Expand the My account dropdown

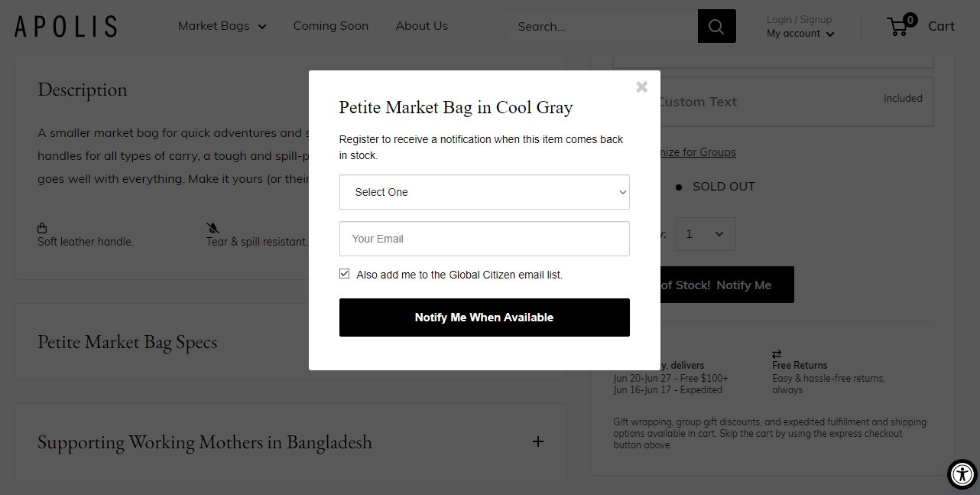click(x=800, y=34)
